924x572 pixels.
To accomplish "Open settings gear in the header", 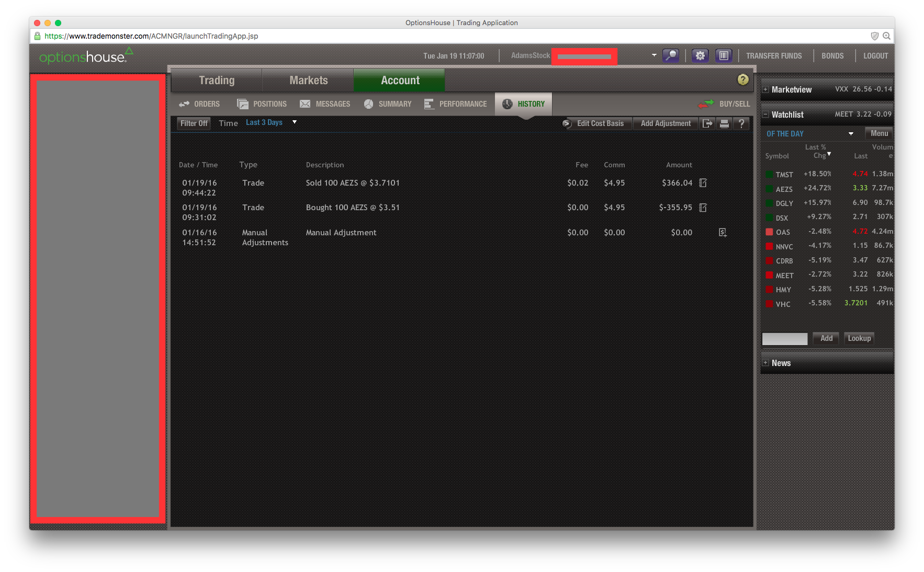I will pyautogui.click(x=700, y=55).
